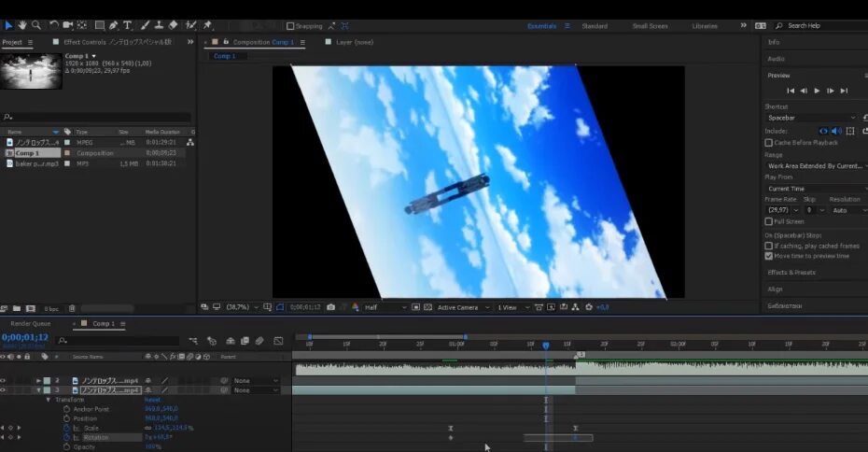Open the Play From Current Time dropdown

(x=817, y=189)
